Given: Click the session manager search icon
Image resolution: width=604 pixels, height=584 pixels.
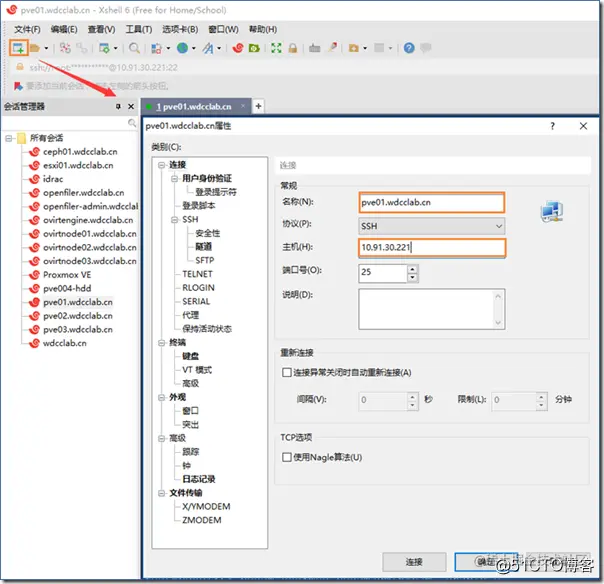Looking at the screenshot, I should 132,123.
